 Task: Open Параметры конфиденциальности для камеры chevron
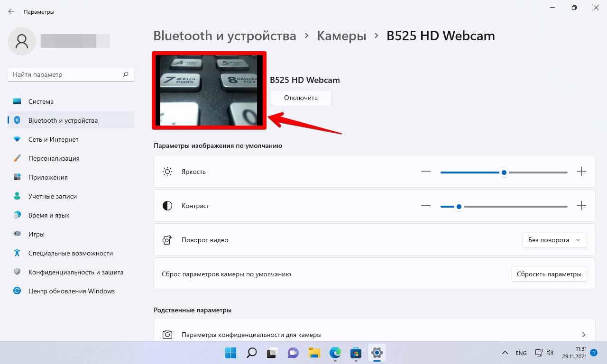pos(584,335)
